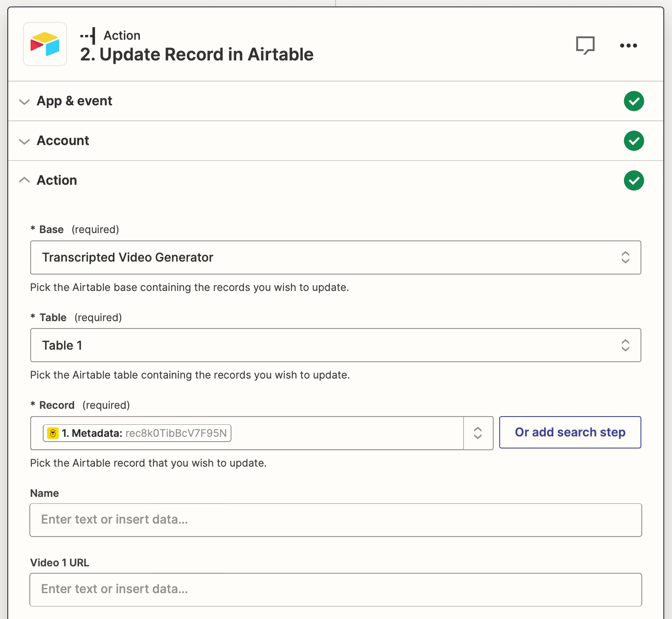This screenshot has height=619, width=672.
Task: Click the Metadata tag pill in the Record field
Action: pos(137,433)
